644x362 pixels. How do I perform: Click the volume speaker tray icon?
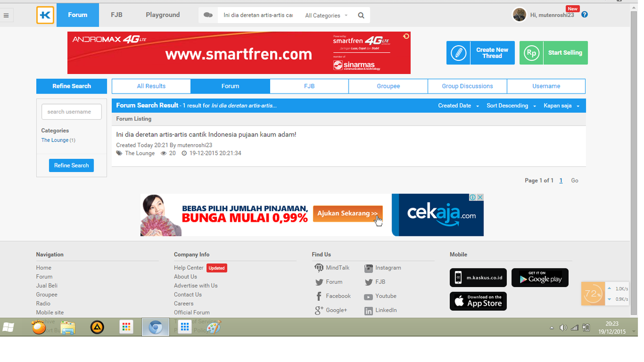(563, 328)
